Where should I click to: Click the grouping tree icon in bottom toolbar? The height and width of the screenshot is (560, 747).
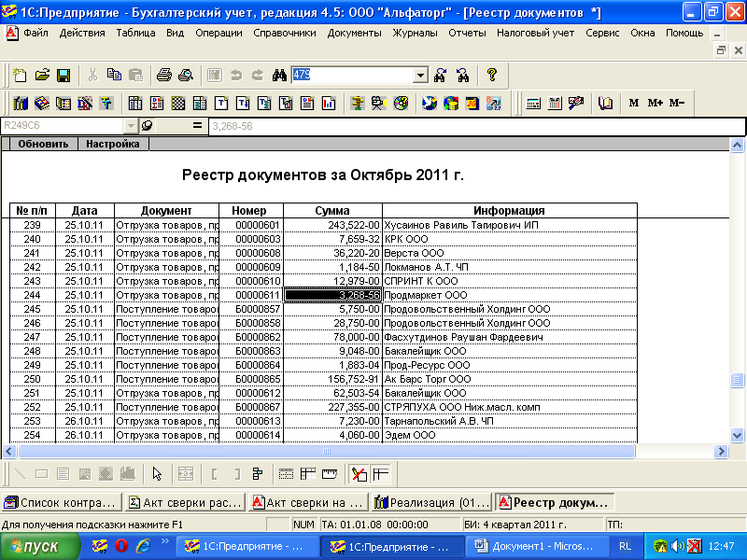(258, 474)
